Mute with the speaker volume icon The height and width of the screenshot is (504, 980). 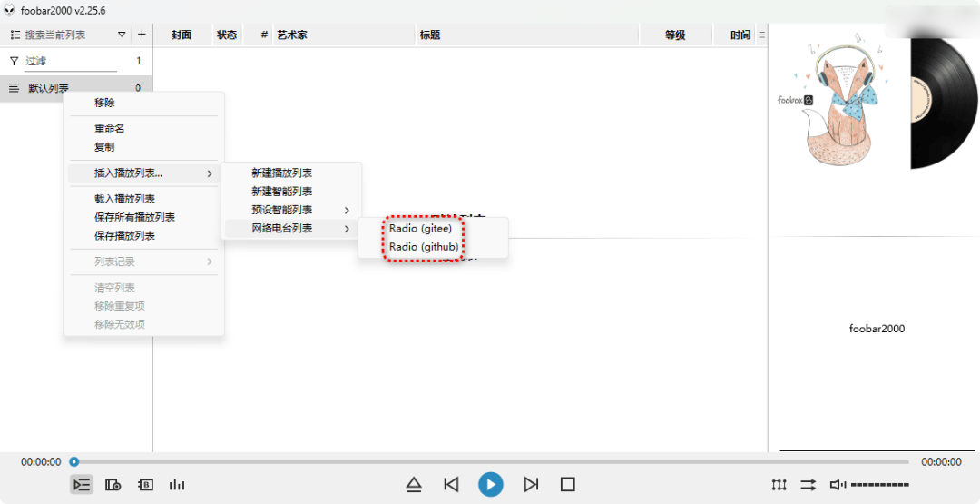(x=838, y=485)
